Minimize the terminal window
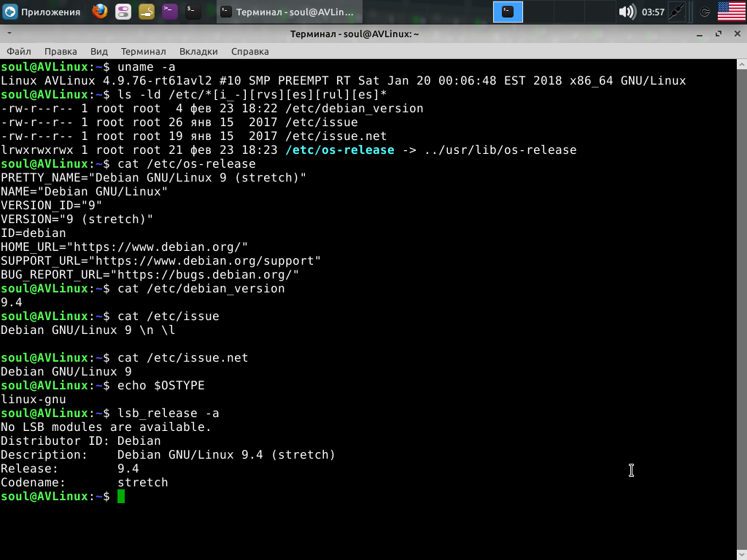The width and height of the screenshot is (747, 560). (700, 34)
